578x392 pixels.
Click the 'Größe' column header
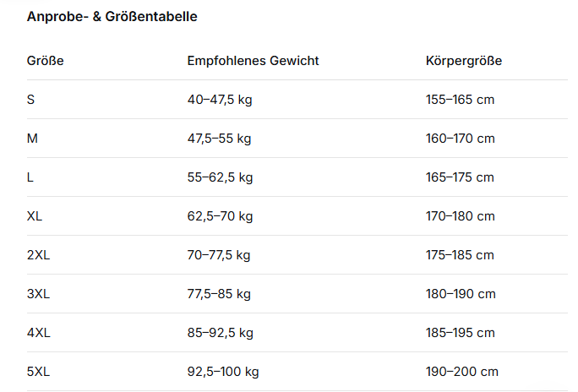pyautogui.click(x=46, y=61)
